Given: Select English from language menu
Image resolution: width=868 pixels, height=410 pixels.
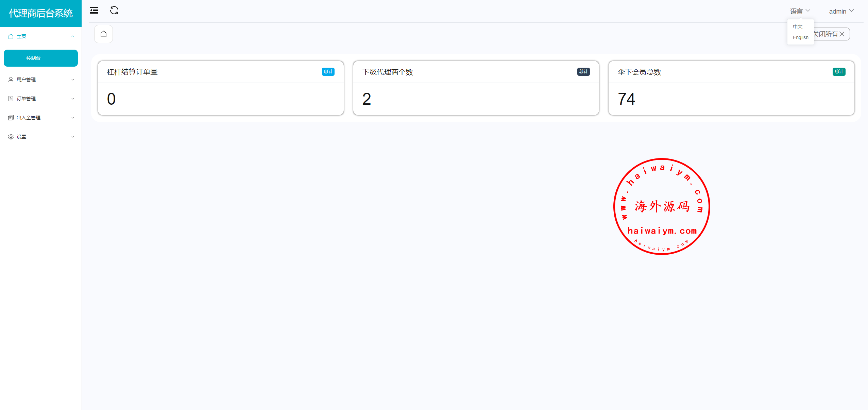Looking at the screenshot, I should coord(800,37).
